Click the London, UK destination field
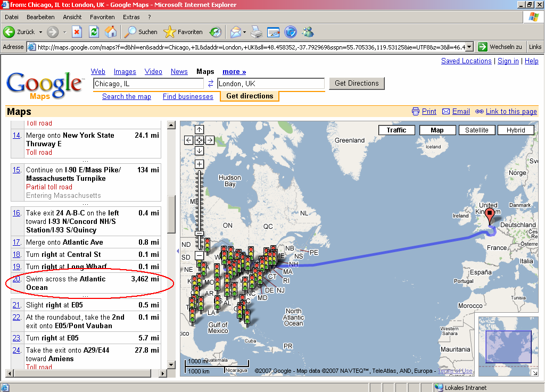This screenshot has width=545, height=392. point(271,84)
